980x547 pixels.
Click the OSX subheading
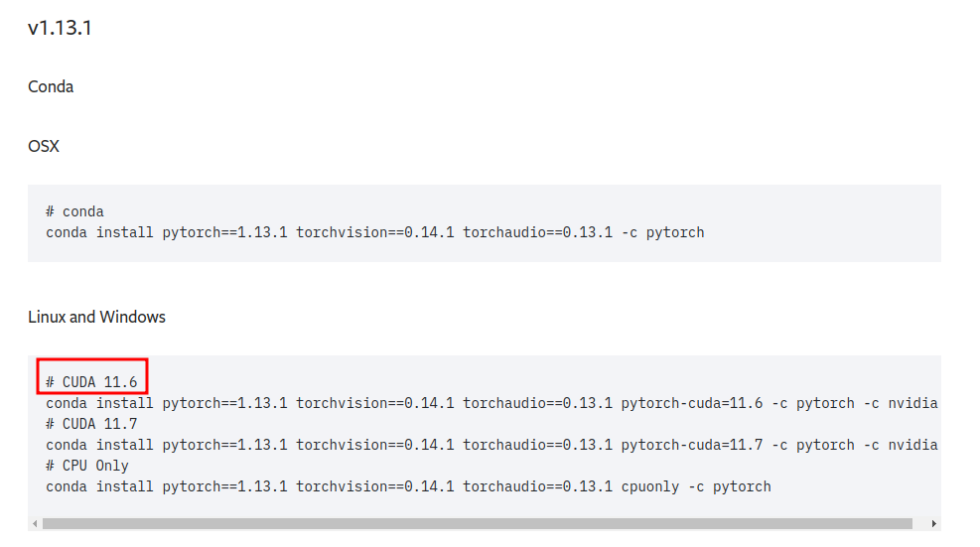(44, 146)
